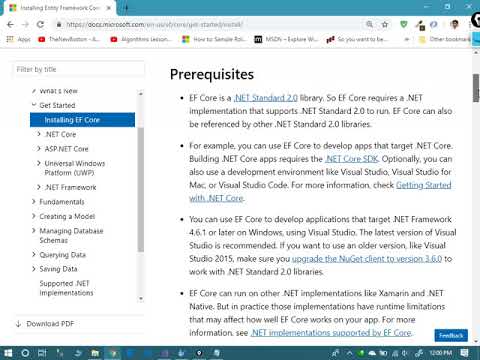Click the main page scrollbar thumb

(x=476, y=88)
